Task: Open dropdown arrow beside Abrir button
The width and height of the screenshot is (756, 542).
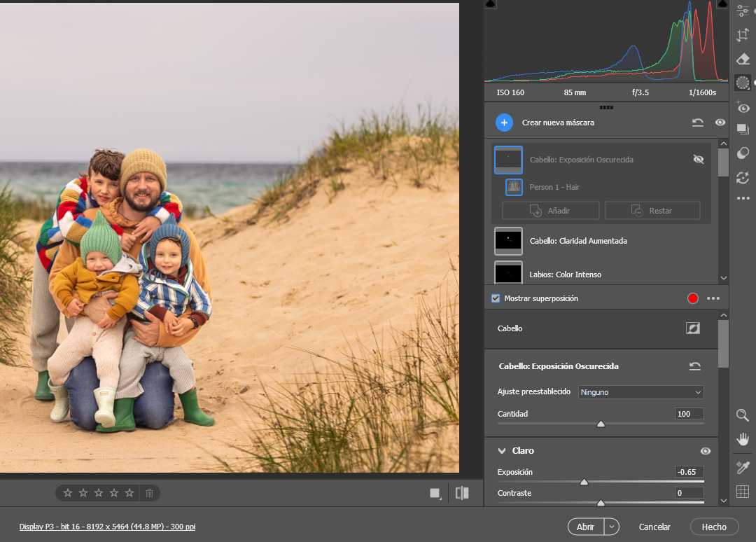Action: point(612,527)
